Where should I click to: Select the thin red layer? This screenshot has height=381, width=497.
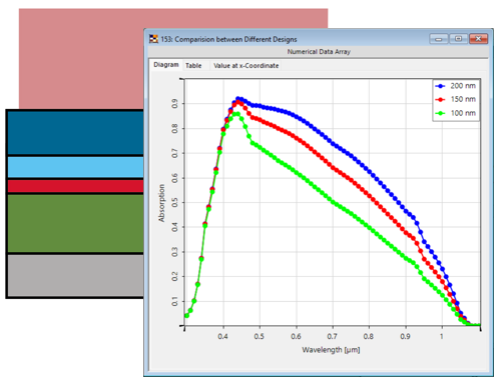tap(76, 186)
